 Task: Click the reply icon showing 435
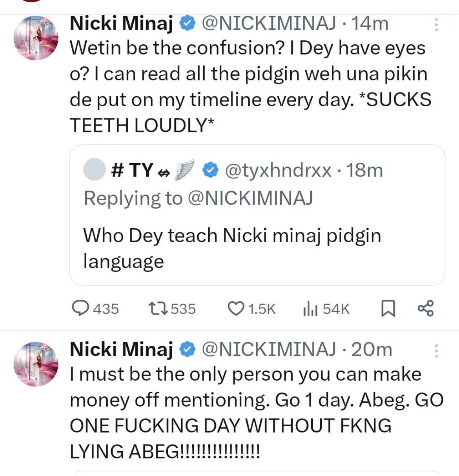(x=81, y=309)
